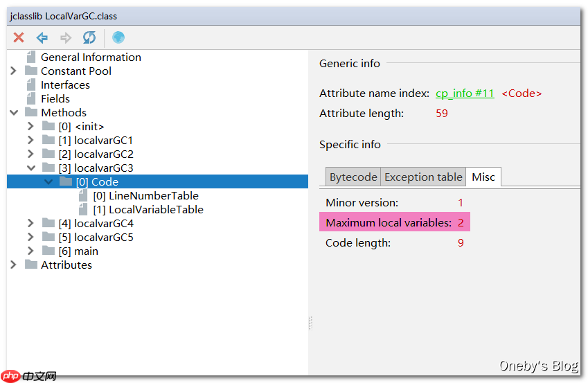Click the Interfaces file icon
This screenshot has width=588, height=383.
[x=30, y=85]
